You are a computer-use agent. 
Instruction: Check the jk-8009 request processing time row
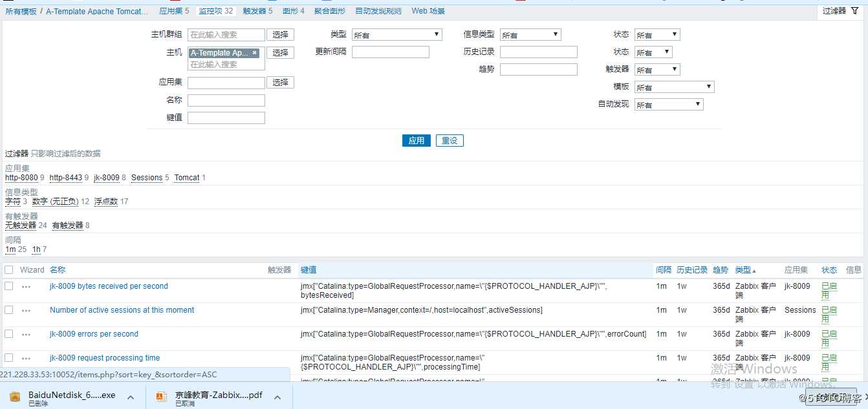click(9, 357)
